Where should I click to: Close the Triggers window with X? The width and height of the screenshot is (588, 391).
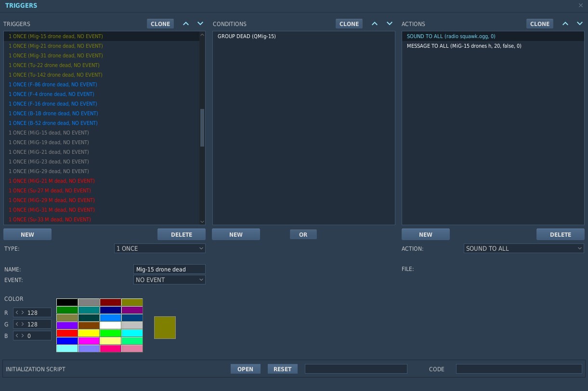580,5
